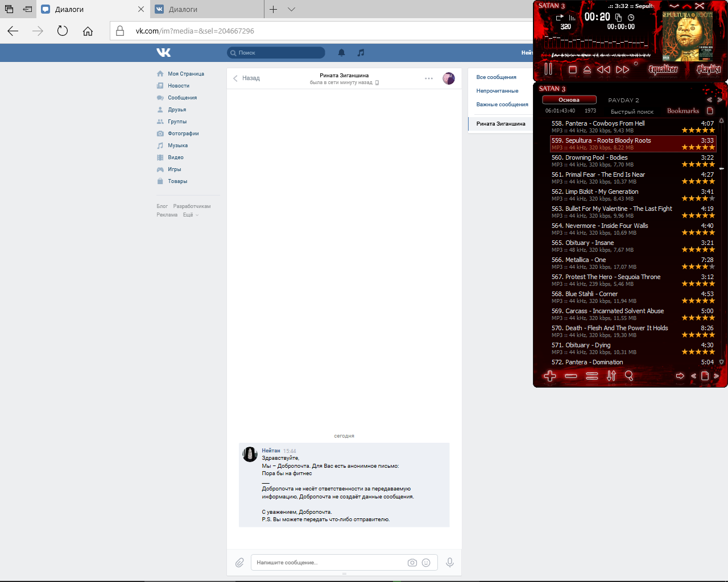This screenshot has height=582, width=728.
Task: Select track 558 Pantera - Cowboys From Hell
Action: click(x=632, y=126)
